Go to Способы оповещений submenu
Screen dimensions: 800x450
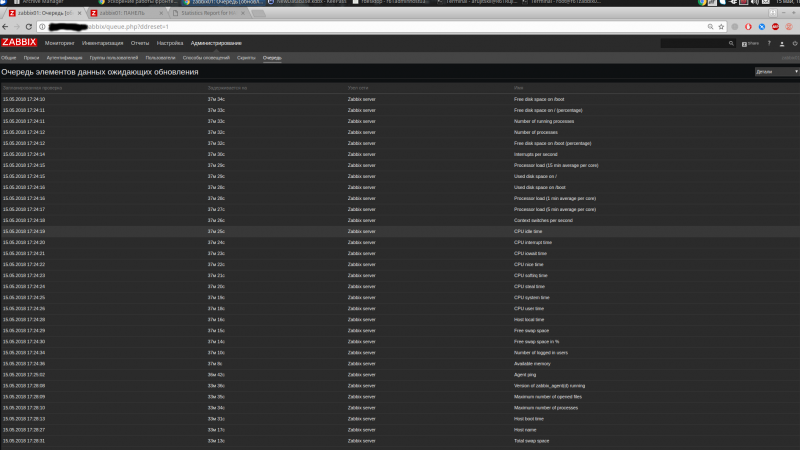pos(206,58)
